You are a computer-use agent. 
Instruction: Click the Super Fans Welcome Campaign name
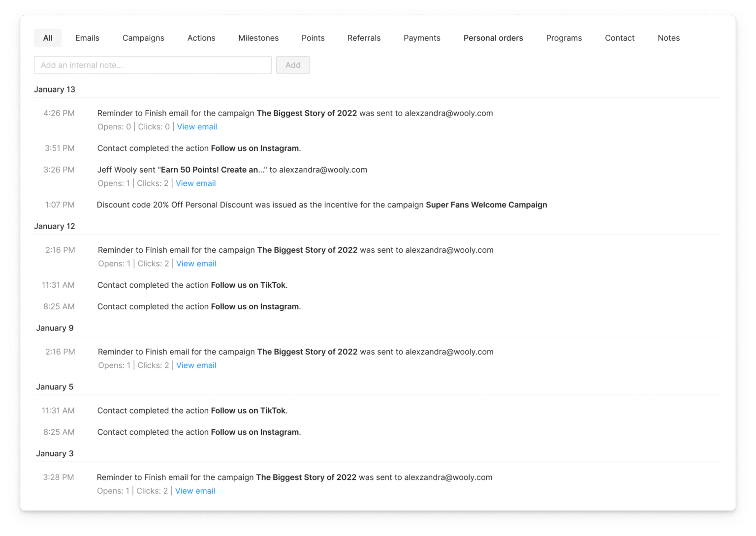tap(486, 205)
